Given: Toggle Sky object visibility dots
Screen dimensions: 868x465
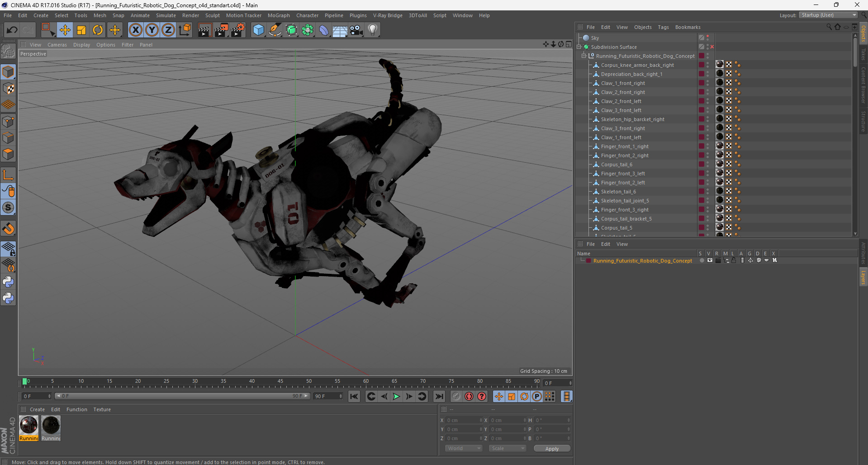Looking at the screenshot, I should [x=708, y=38].
